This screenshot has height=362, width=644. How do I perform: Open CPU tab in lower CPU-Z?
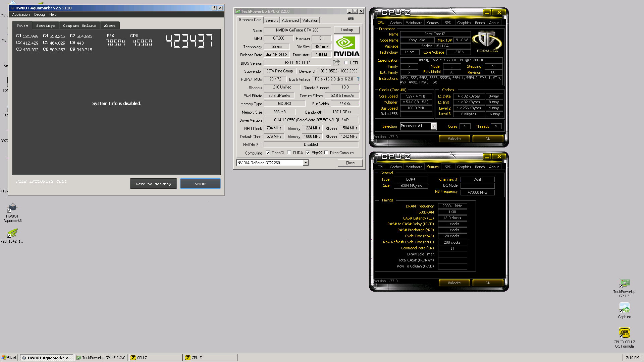[381, 167]
